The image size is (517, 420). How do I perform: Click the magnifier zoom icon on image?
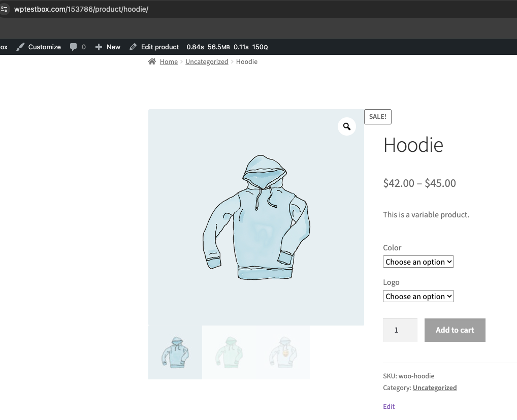[347, 126]
